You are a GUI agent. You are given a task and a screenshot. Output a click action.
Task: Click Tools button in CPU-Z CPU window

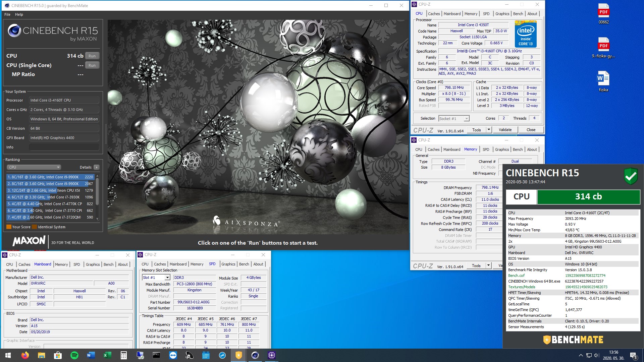[476, 130]
